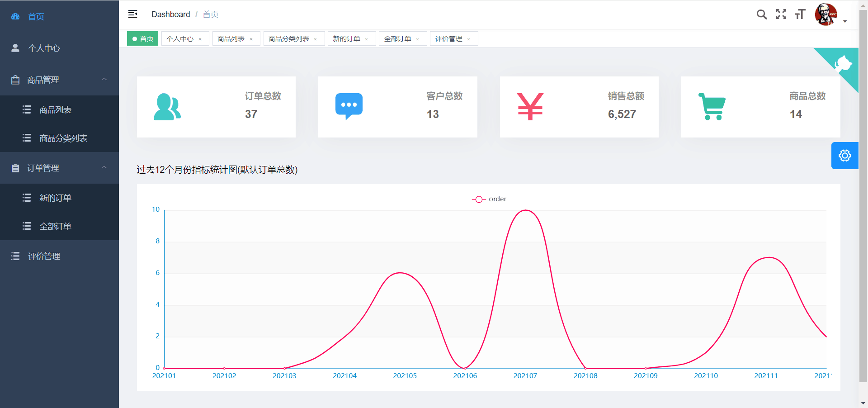
Task: Open 评价管理 in the sidebar
Action: pos(59,256)
